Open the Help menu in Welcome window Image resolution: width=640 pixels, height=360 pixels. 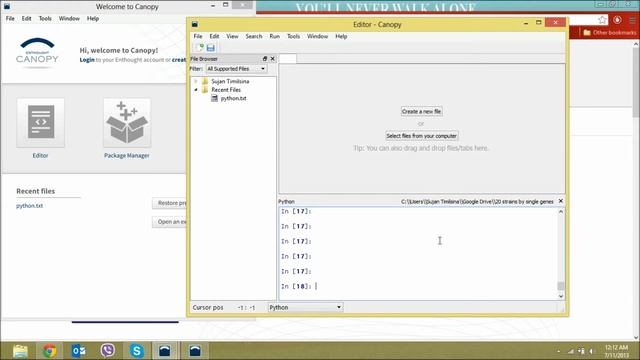(93, 18)
